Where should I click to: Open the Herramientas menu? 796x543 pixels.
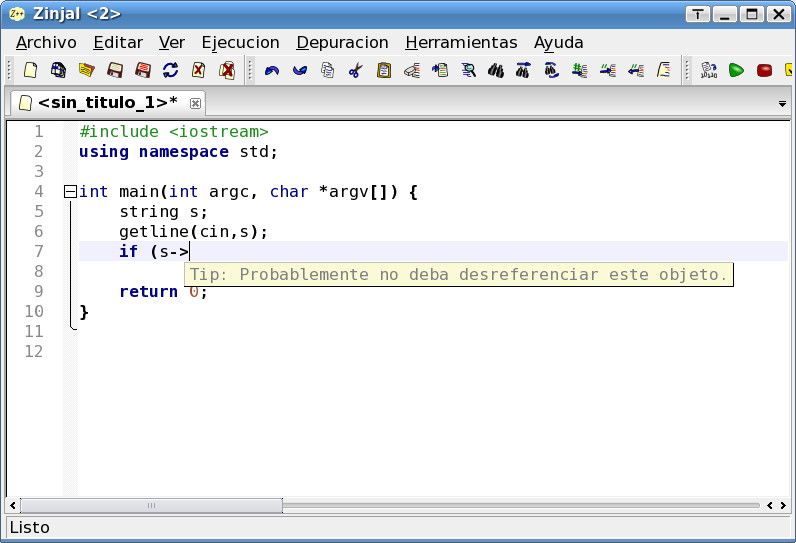[x=461, y=43]
